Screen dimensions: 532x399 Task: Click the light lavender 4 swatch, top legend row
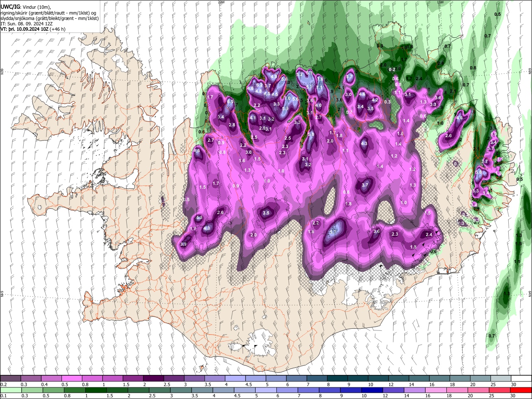234,379
